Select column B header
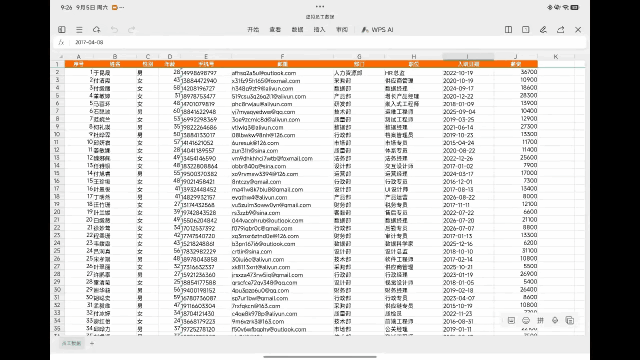Viewport: 640px width, 360px height. pyautogui.click(x=115, y=57)
